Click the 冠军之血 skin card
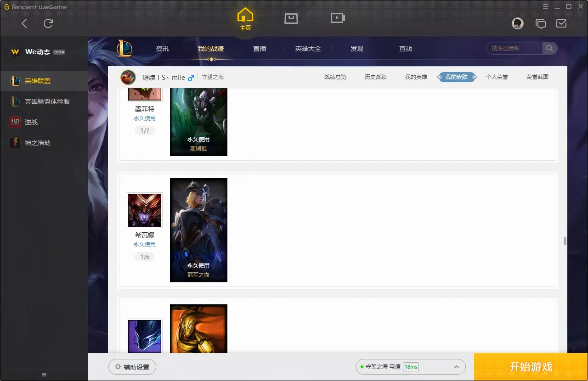Viewport: 588px width, 381px height. [198, 230]
